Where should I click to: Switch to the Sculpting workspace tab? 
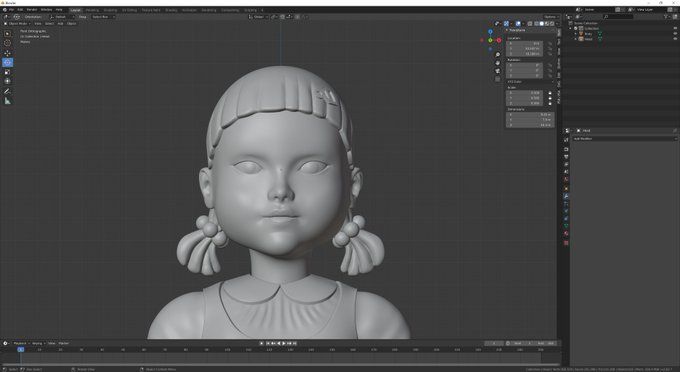click(x=110, y=10)
